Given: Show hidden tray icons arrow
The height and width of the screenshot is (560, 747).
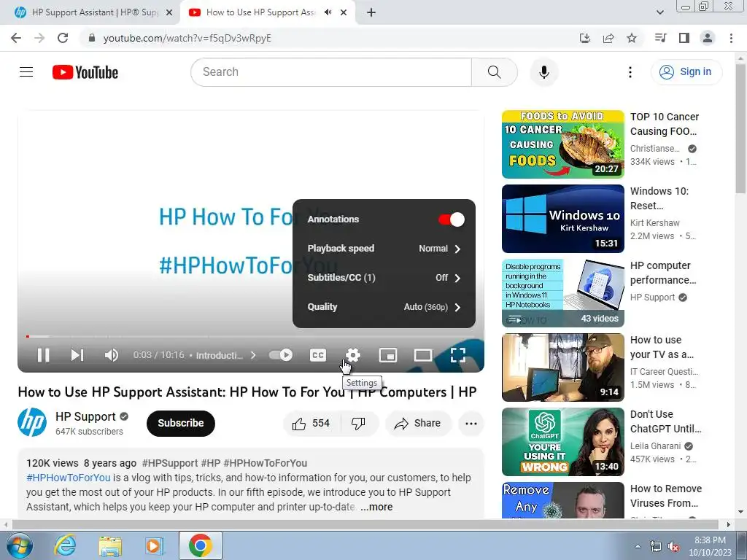Looking at the screenshot, I should click(x=638, y=546).
